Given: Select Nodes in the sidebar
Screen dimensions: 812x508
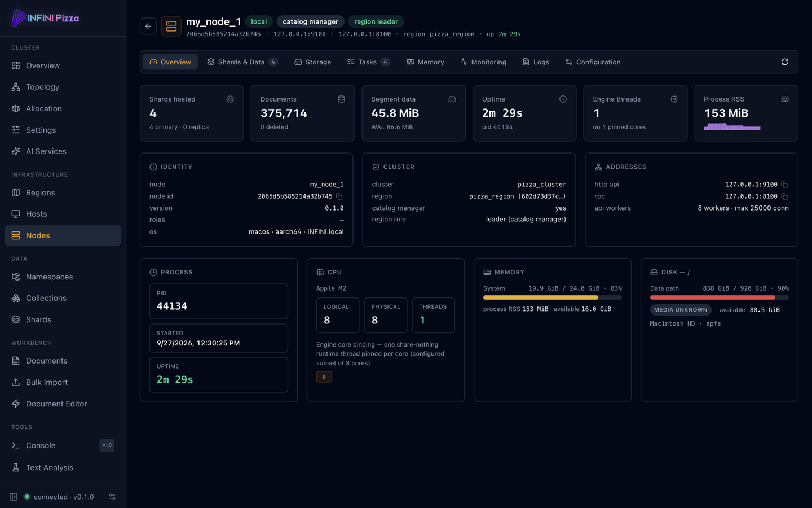Looking at the screenshot, I should pyautogui.click(x=63, y=235).
